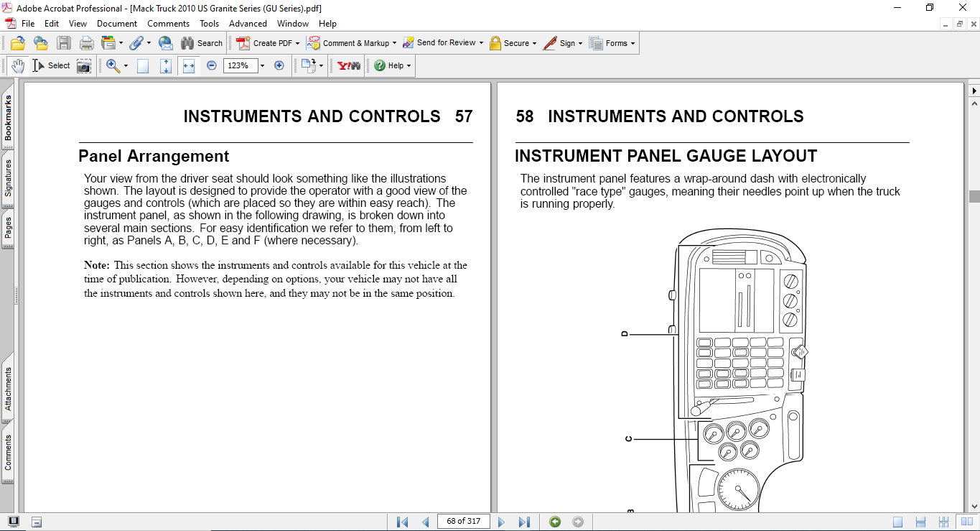
Task: Open the Comment & Markup dropdown
Action: click(394, 43)
